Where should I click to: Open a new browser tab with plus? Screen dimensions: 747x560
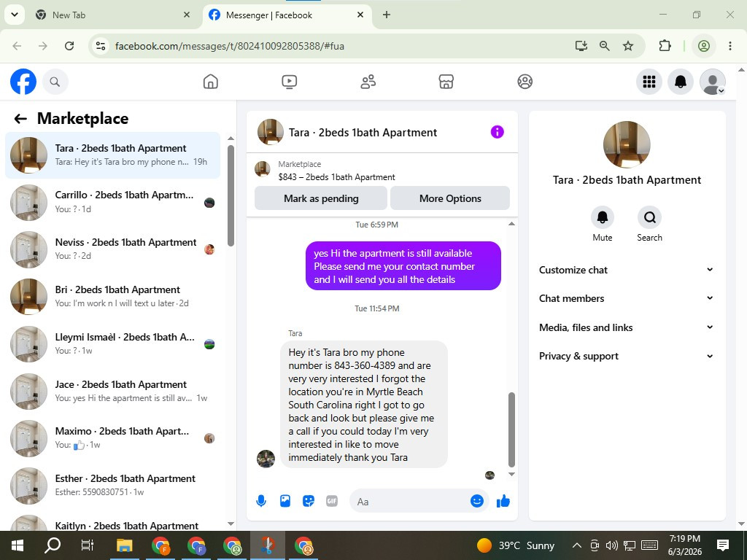(387, 15)
